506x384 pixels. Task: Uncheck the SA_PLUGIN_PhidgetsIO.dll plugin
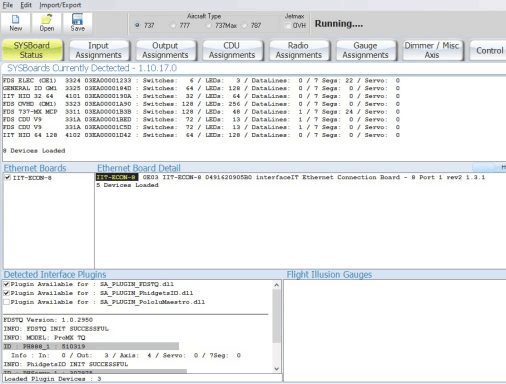(6, 293)
